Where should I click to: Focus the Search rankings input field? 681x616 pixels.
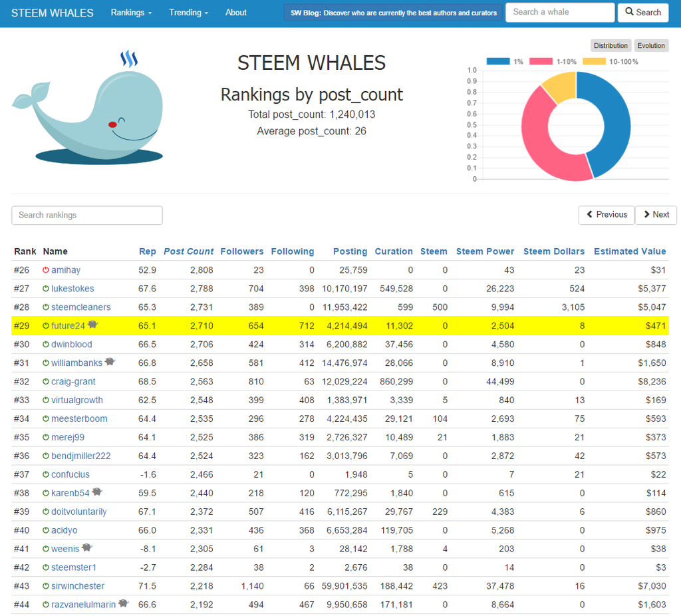(87, 216)
